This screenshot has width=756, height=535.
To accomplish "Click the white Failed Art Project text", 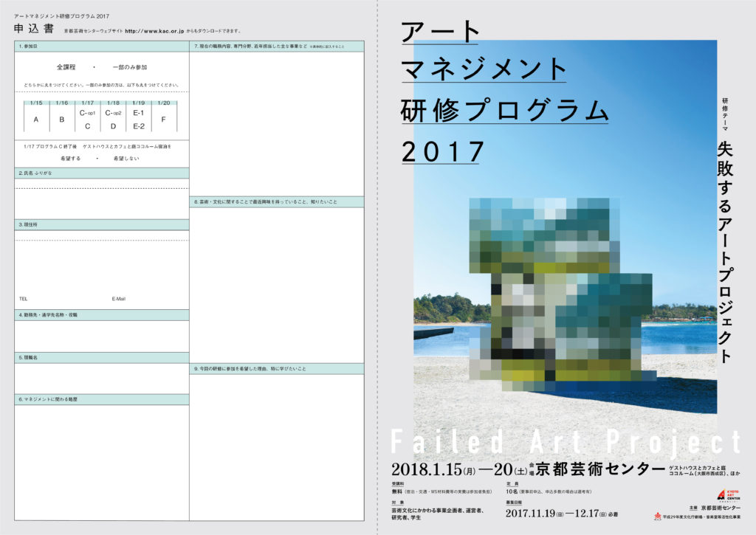I will [x=566, y=442].
